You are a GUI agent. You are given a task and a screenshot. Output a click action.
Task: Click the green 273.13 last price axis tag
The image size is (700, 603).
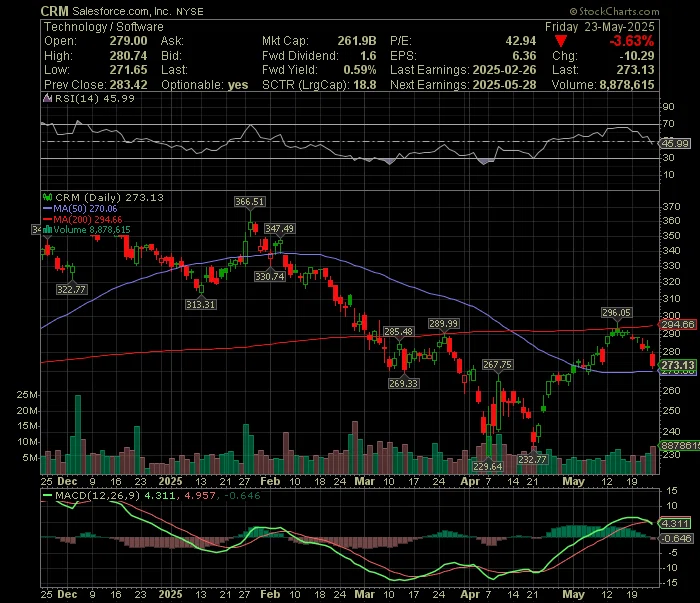click(678, 365)
